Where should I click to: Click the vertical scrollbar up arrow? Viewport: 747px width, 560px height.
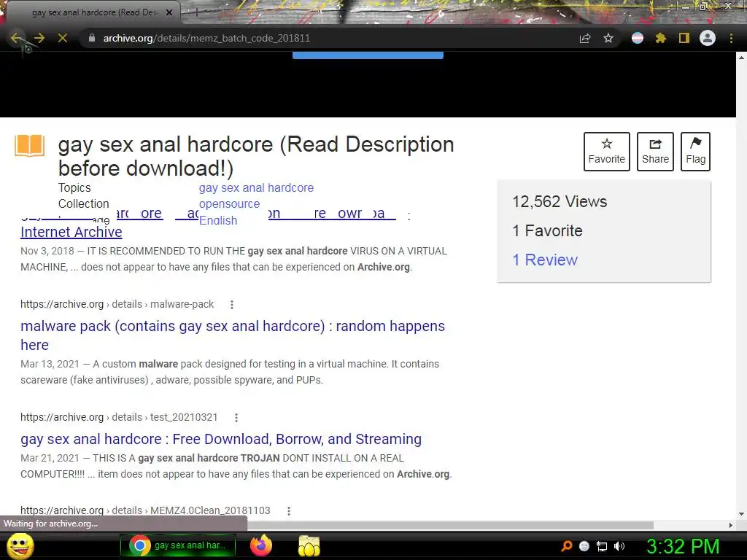(741, 57)
